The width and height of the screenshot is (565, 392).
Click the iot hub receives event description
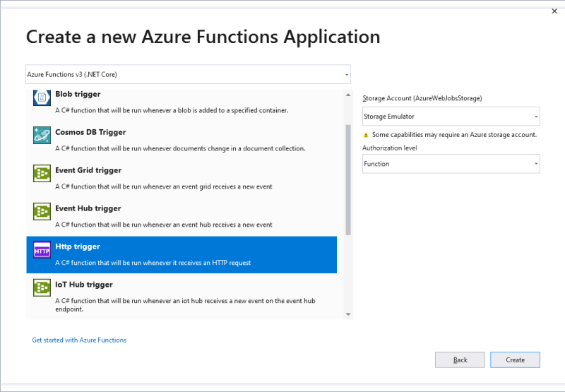click(185, 305)
